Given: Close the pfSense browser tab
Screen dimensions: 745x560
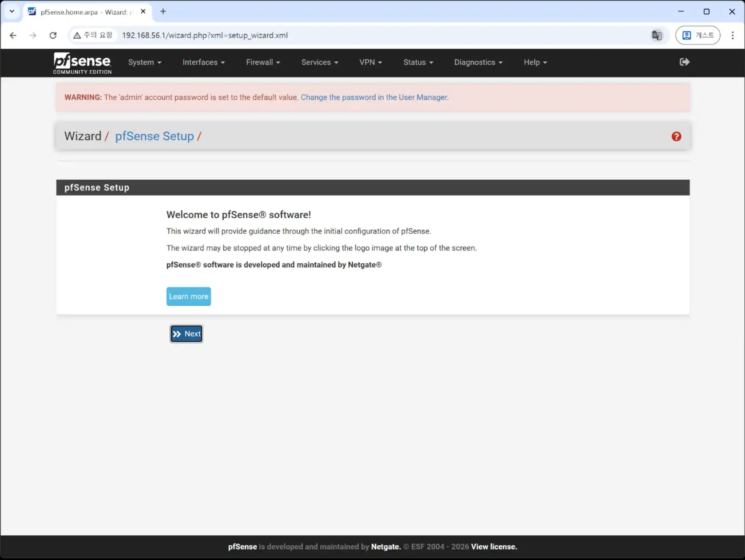Looking at the screenshot, I should tap(143, 12).
